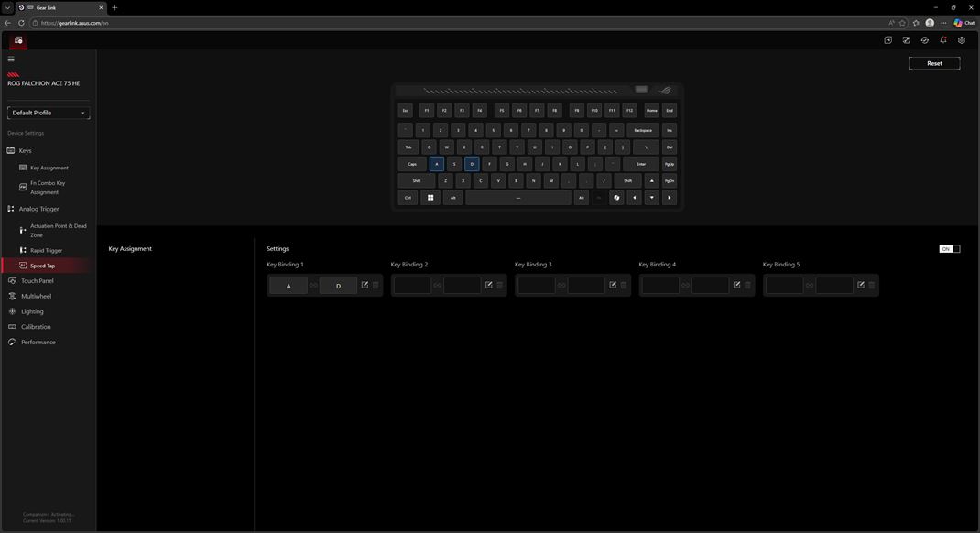This screenshot has height=533, width=980.
Task: Collapse the Analog Trigger section
Action: [x=38, y=209]
